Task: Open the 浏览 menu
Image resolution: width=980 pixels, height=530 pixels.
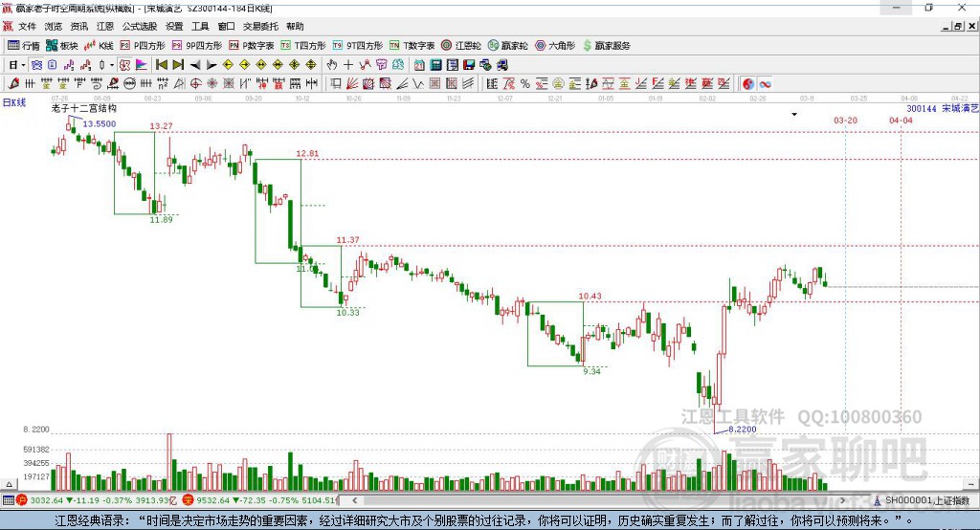Action: pos(54,26)
